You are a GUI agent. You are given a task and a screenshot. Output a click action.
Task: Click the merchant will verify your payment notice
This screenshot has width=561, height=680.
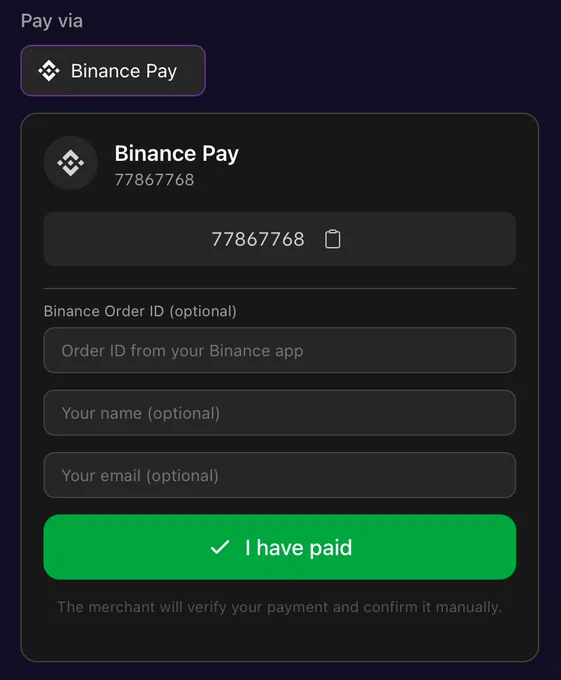pos(280,607)
